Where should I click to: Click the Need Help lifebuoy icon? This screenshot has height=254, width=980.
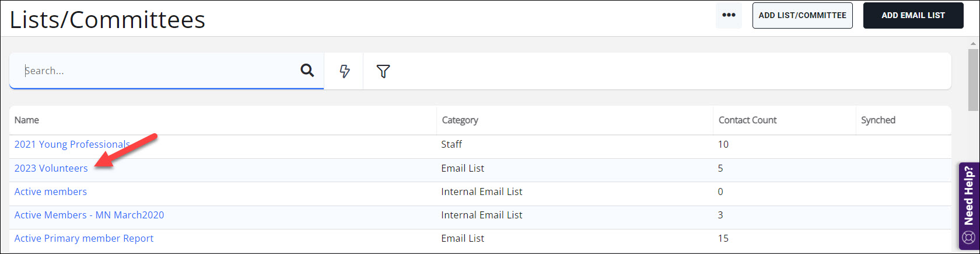click(x=969, y=238)
